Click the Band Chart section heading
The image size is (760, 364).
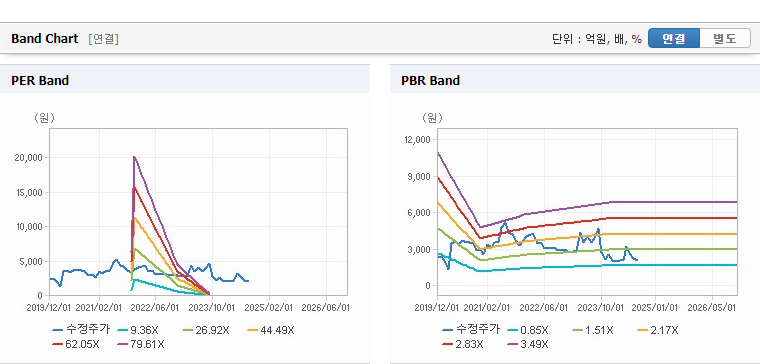(45, 39)
